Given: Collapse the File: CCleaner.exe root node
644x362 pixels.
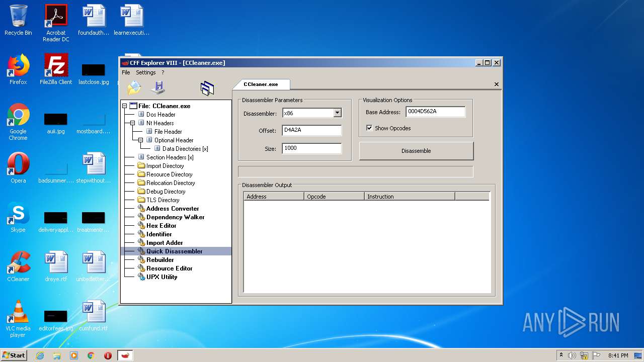Looking at the screenshot, I should (124, 106).
